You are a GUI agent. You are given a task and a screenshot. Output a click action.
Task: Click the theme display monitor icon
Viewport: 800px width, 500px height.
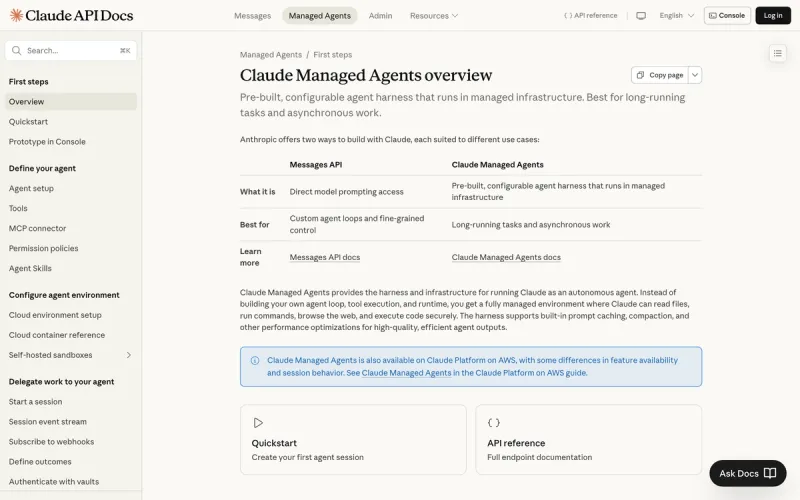click(641, 16)
